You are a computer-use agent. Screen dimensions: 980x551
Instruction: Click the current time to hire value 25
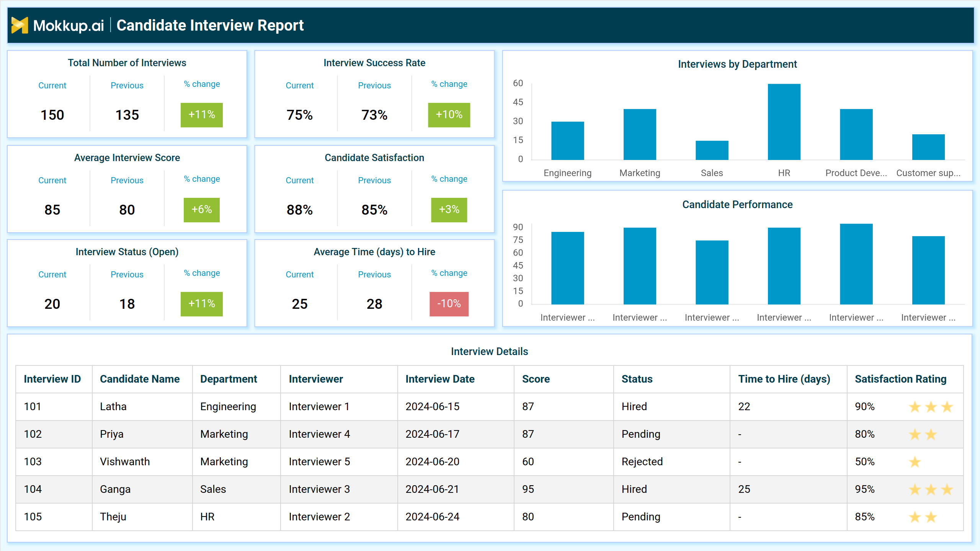click(300, 304)
